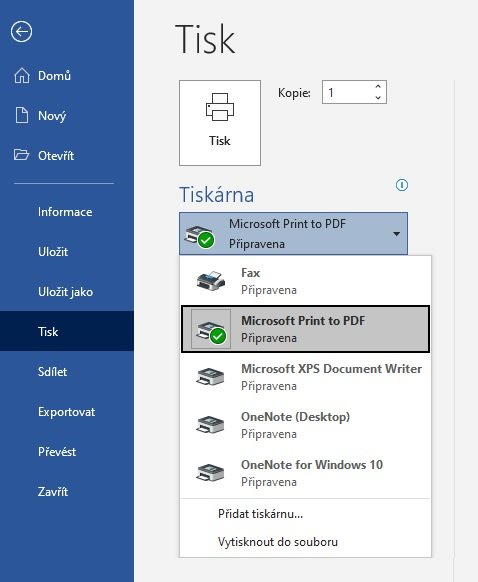Click the Fax printer icon
Image resolution: width=478 pixels, height=582 pixels.
tap(211, 281)
